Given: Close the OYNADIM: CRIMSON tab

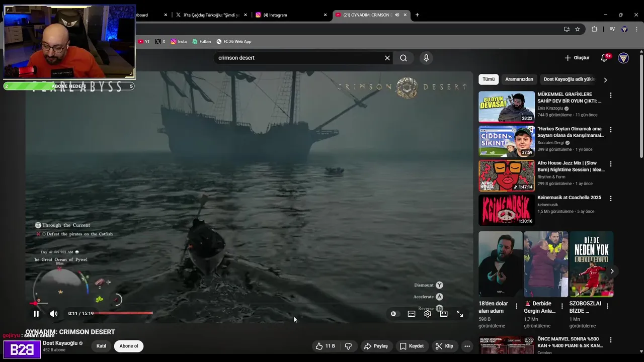Looking at the screenshot, I should click(x=405, y=15).
